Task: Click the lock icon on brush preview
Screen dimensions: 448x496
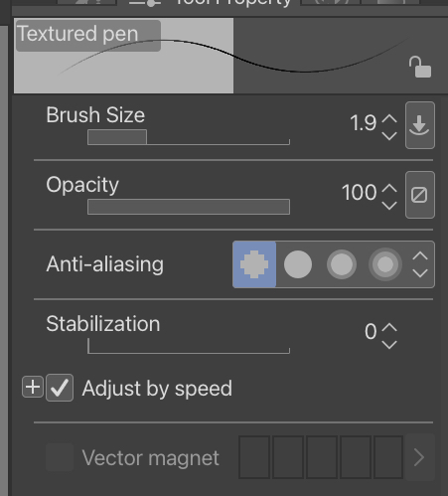Action: pyautogui.click(x=420, y=67)
